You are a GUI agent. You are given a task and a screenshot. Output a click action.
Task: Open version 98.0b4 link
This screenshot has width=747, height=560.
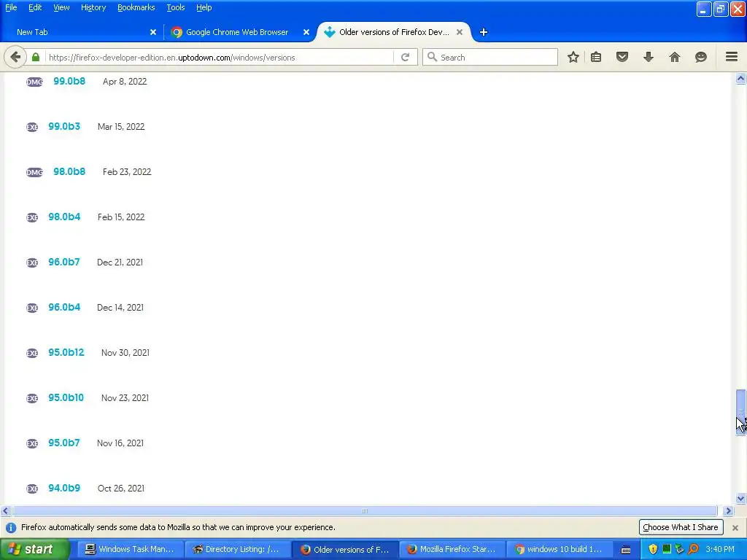click(64, 217)
